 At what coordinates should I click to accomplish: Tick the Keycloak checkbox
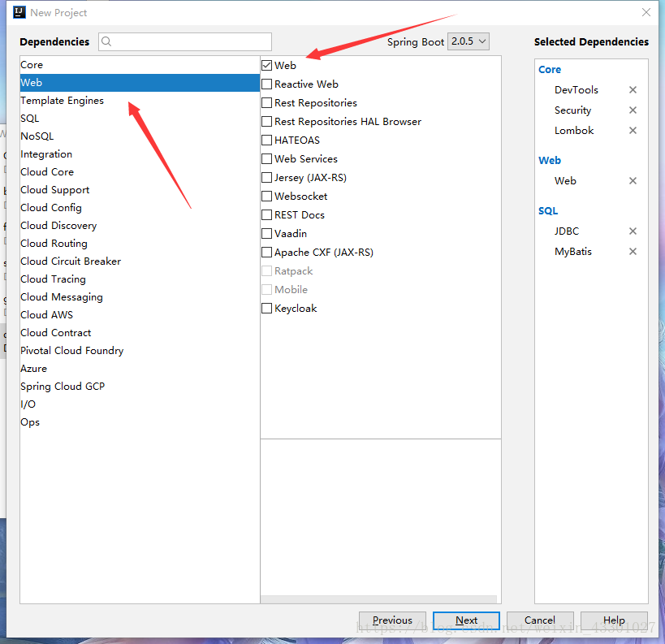tap(267, 308)
